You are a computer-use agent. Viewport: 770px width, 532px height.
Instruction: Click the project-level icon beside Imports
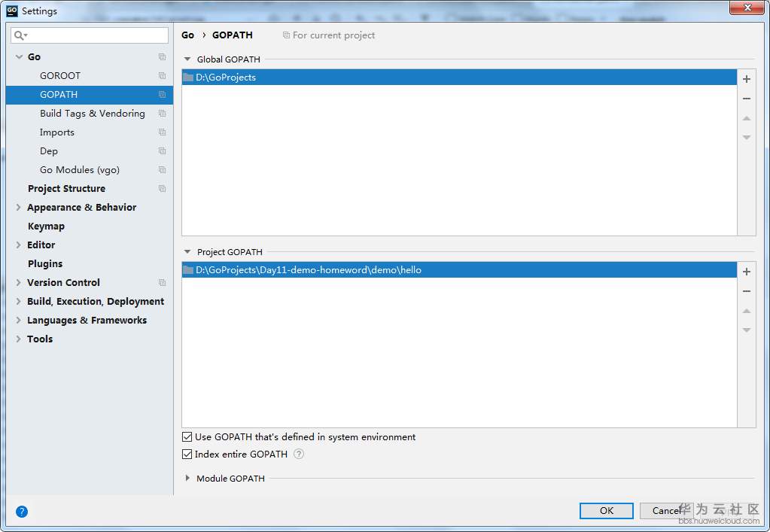pos(162,132)
